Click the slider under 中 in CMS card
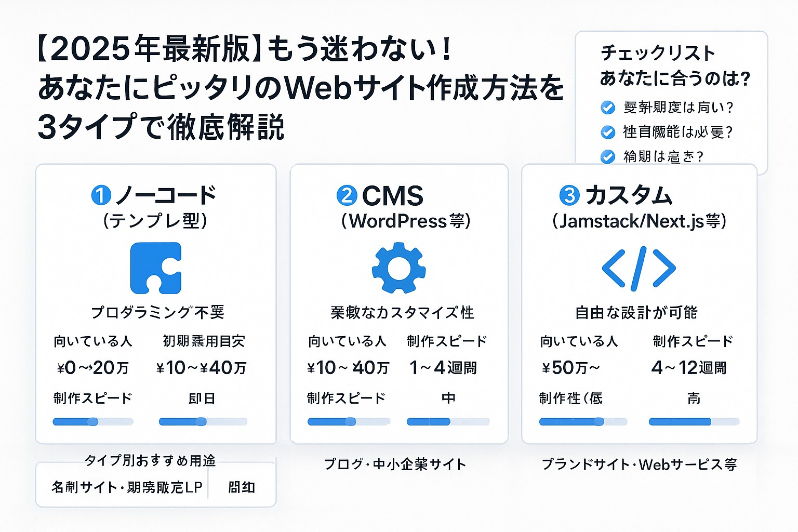The image size is (798, 532). [x=448, y=422]
